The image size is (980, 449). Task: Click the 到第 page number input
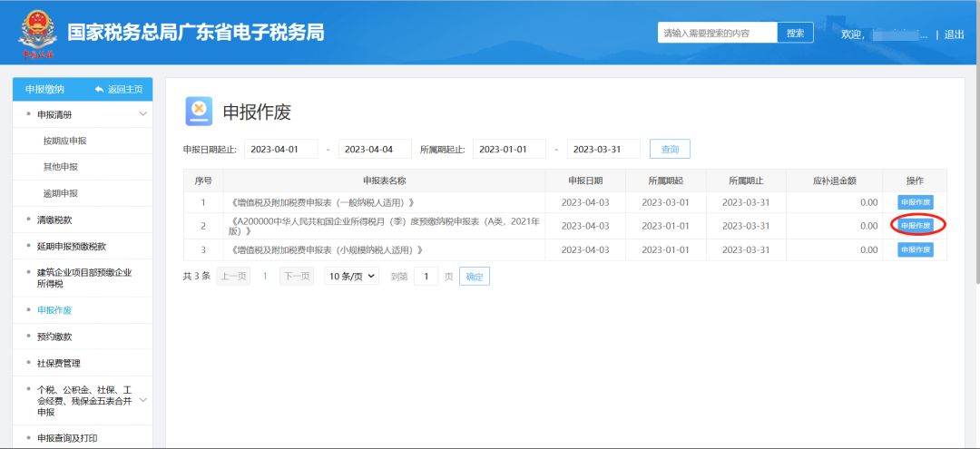pos(426,276)
